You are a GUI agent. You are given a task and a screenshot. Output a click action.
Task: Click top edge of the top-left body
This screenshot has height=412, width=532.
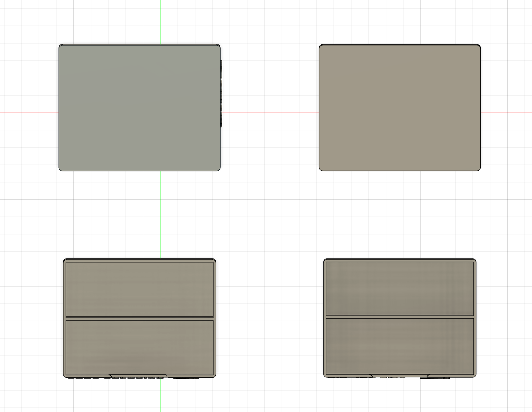[x=139, y=45]
